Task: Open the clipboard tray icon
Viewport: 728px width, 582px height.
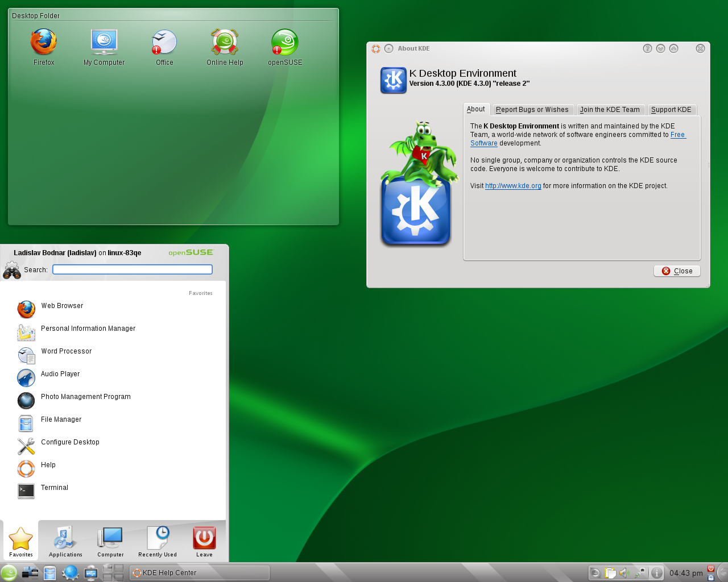Action: [x=610, y=573]
